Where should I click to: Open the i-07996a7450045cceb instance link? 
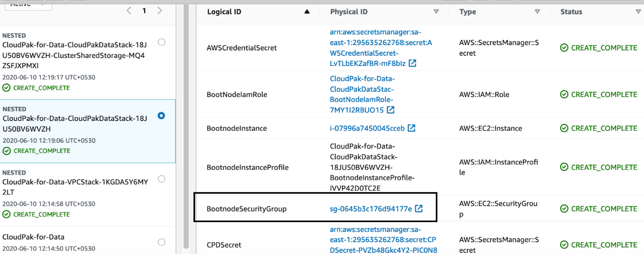(367, 128)
